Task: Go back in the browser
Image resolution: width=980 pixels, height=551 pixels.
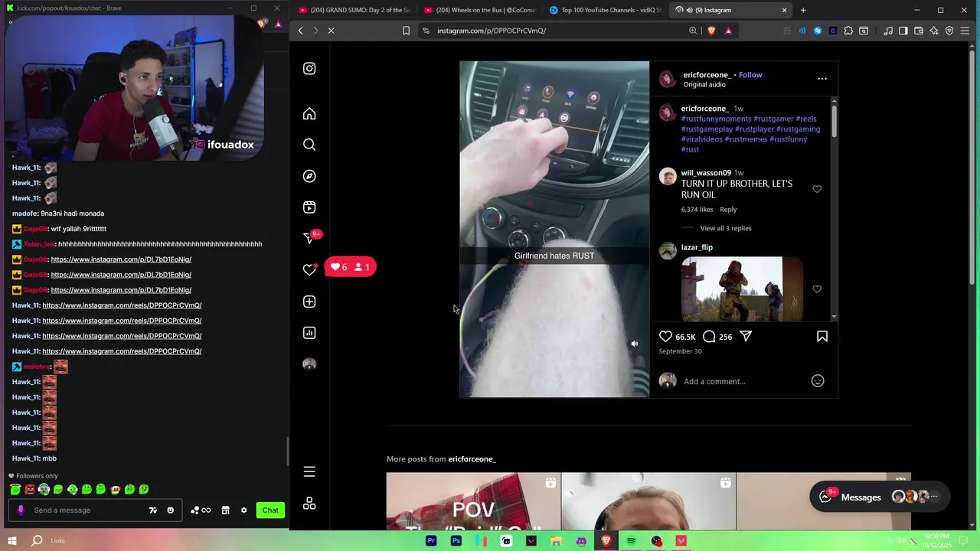Action: pos(300,31)
